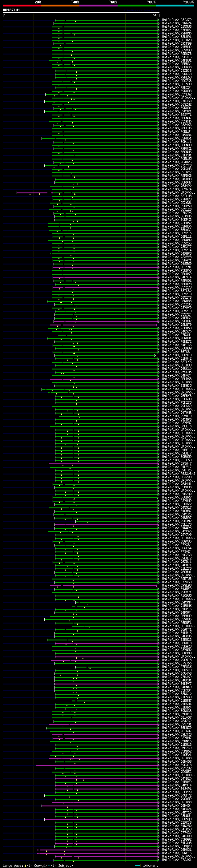This screenshot has width=197, height=868.
Task: Select hit label UniRef100_Q9XF99
Action: [176, 43]
